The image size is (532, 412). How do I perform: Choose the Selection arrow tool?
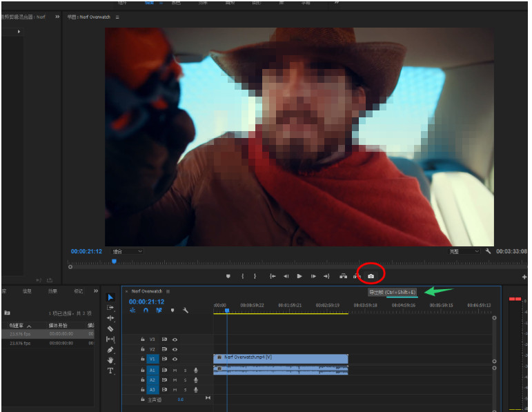click(x=110, y=297)
